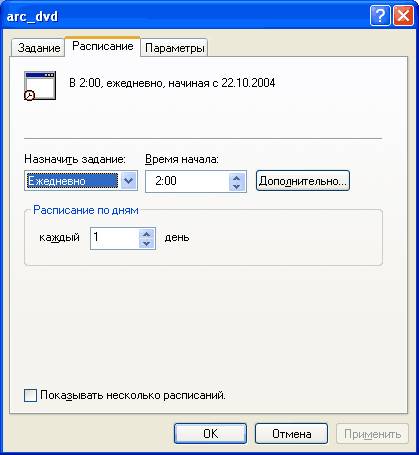The image size is (419, 455).
Task: Click the every-N-days number field
Action: [115, 238]
